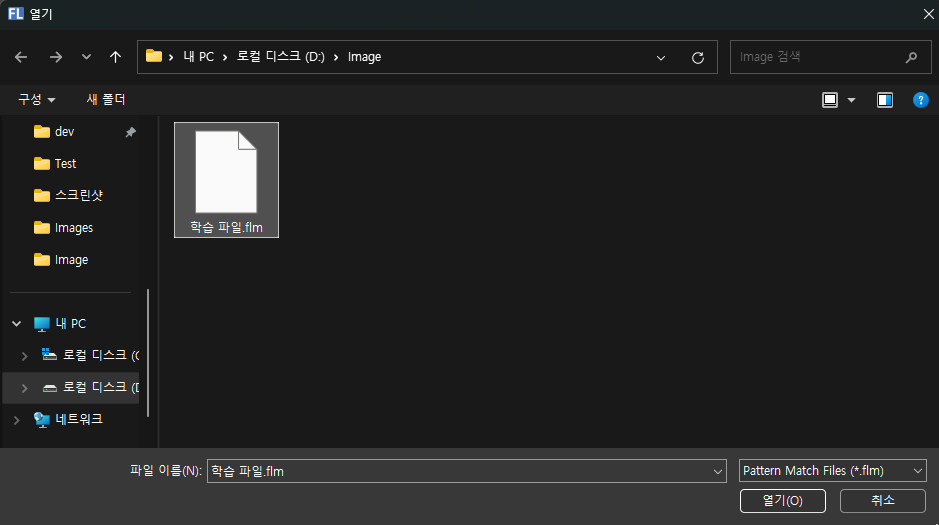The height and width of the screenshot is (525, 939).
Task: Create a folder with 새 폴더
Action: click(x=105, y=99)
